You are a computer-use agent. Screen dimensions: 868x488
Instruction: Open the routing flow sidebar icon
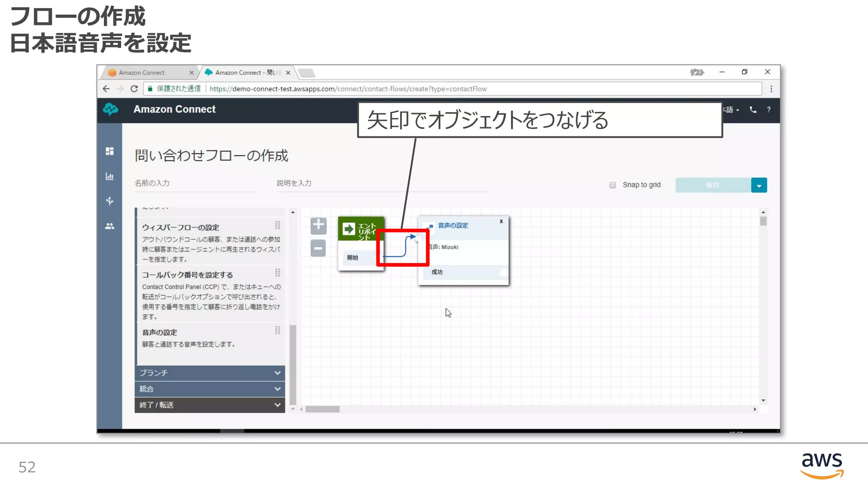pos(110,201)
